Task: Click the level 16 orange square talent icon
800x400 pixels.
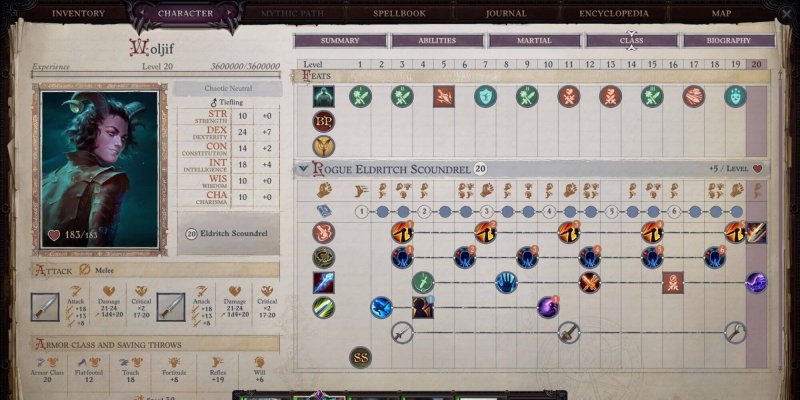Action: [673, 282]
